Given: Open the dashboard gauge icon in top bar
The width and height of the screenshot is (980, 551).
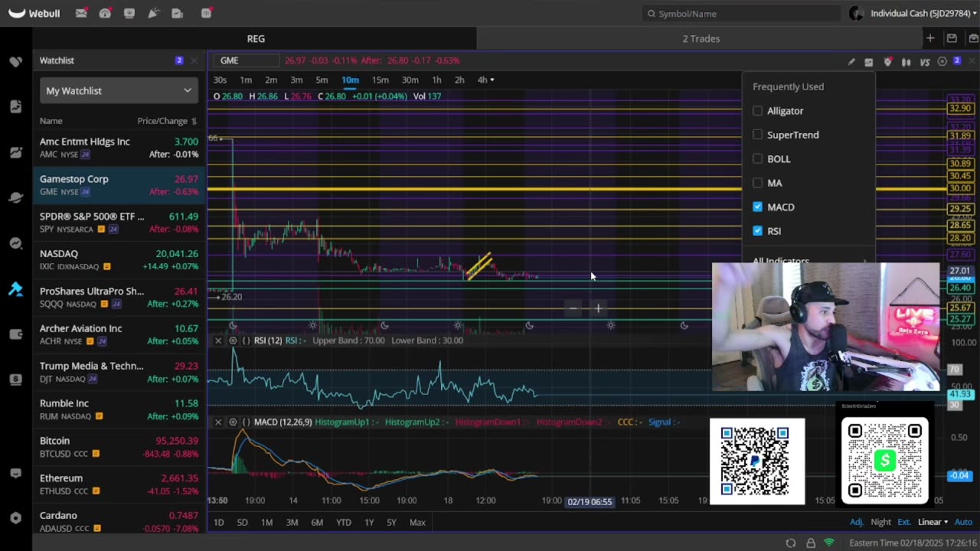Looking at the screenshot, I should coord(105,13).
